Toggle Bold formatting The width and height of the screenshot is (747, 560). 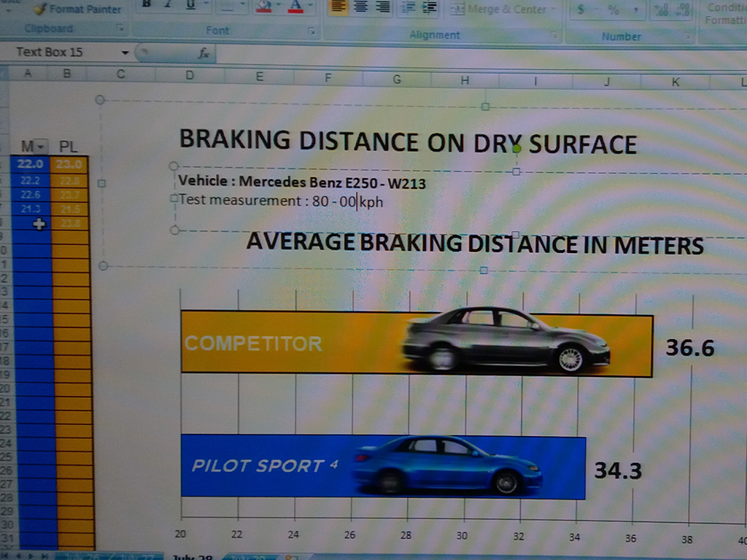click(146, 4)
